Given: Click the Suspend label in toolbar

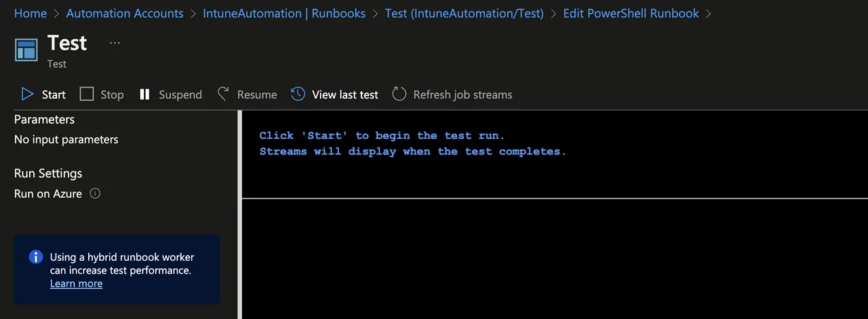Looking at the screenshot, I should pyautogui.click(x=180, y=95).
